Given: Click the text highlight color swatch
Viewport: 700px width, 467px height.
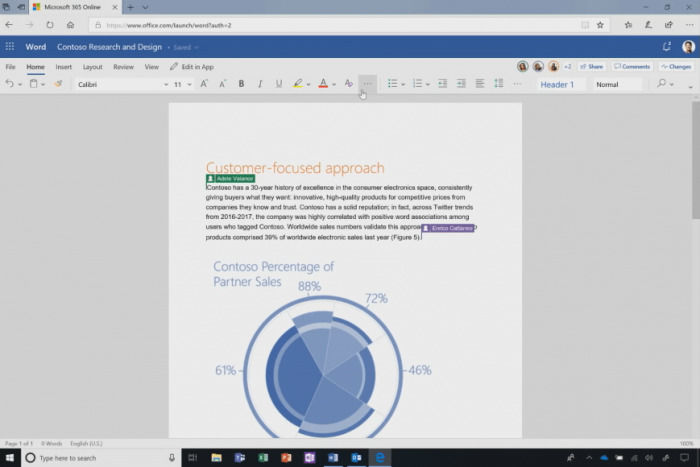Looking at the screenshot, I should 298,84.
